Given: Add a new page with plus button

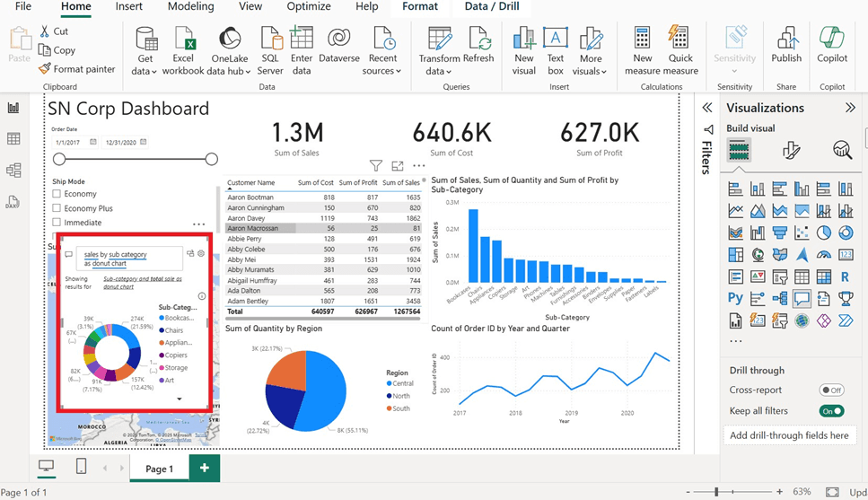Looking at the screenshot, I should [x=204, y=469].
